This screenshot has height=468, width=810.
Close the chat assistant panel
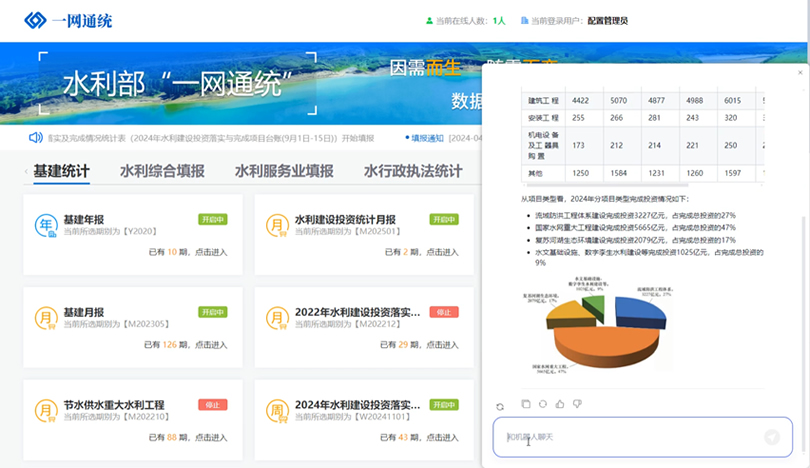pos(800,73)
